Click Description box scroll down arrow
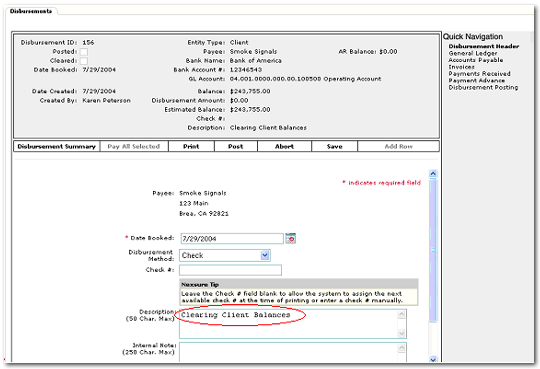 [x=401, y=333]
